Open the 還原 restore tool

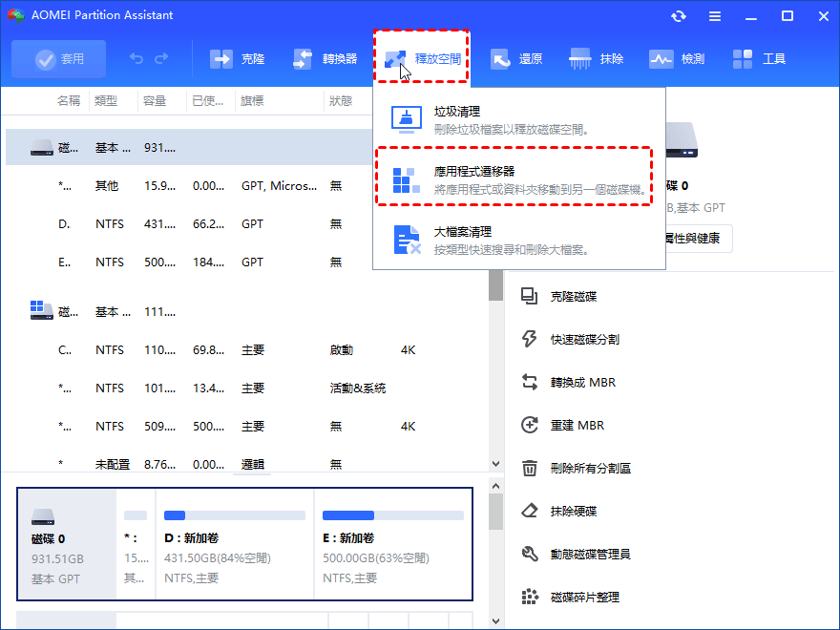[516, 59]
